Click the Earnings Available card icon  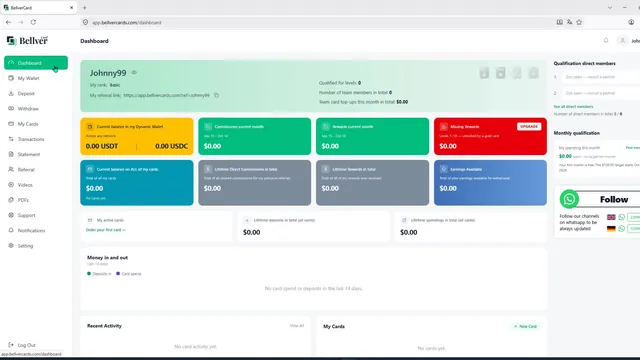444,169
